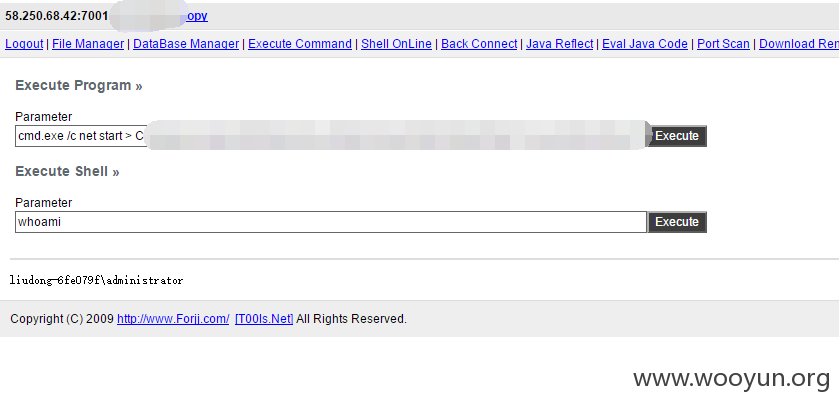This screenshot has height=407, width=839.
Task: Click the copy link beside the address
Action: (x=196, y=16)
